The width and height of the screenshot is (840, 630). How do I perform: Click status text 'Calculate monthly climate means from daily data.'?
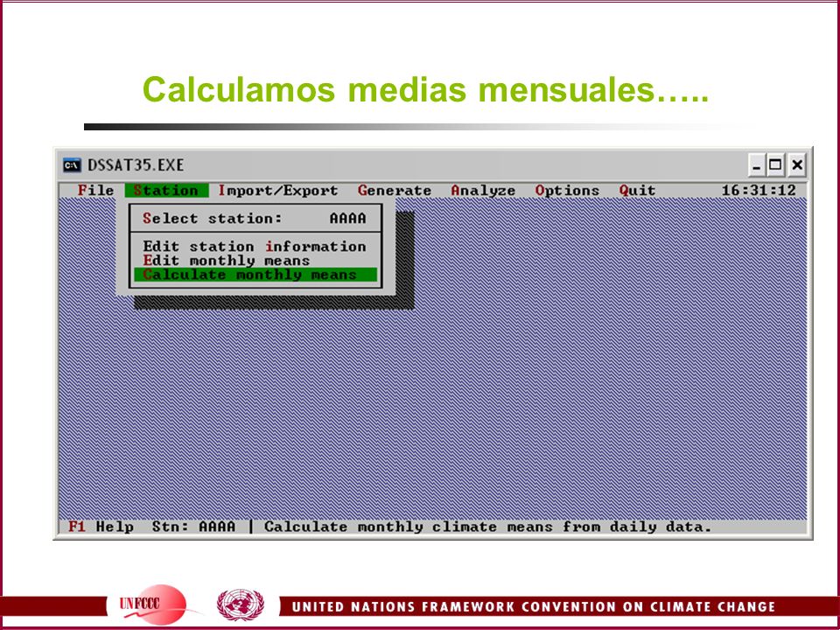coord(487,527)
